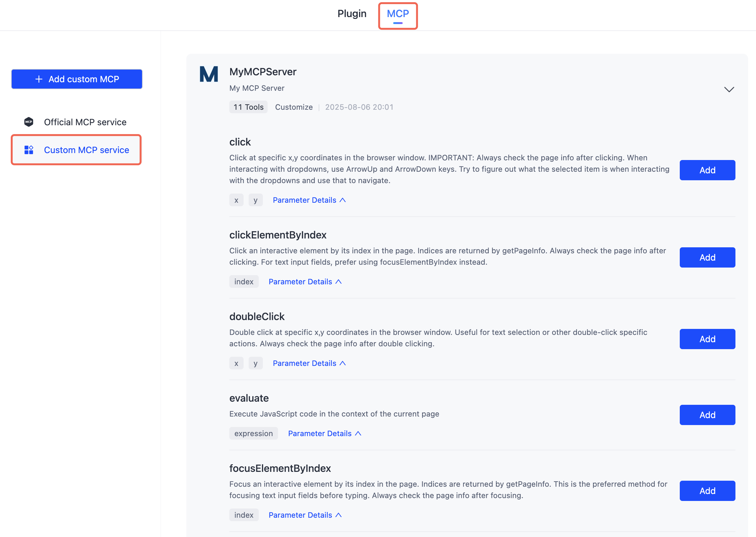Screen dimensions: 756x537
Task: Collapse Parameter Details under click tool
Action: (x=309, y=200)
